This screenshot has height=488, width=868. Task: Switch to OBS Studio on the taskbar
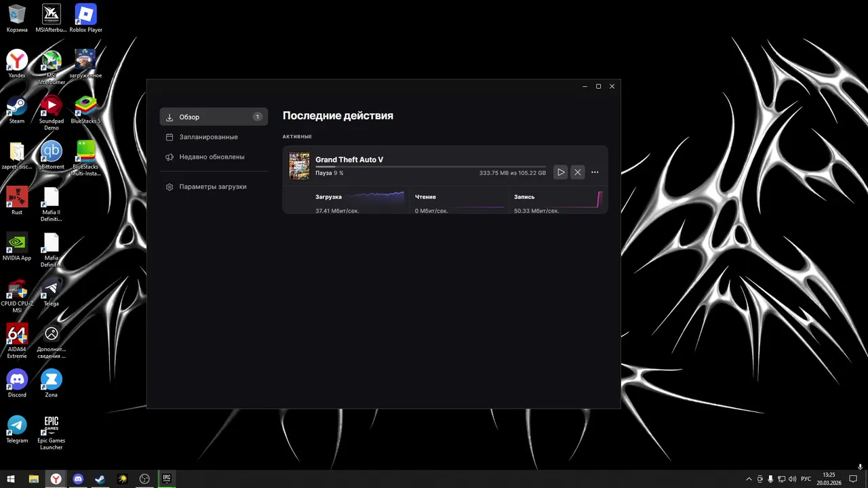[x=144, y=479]
